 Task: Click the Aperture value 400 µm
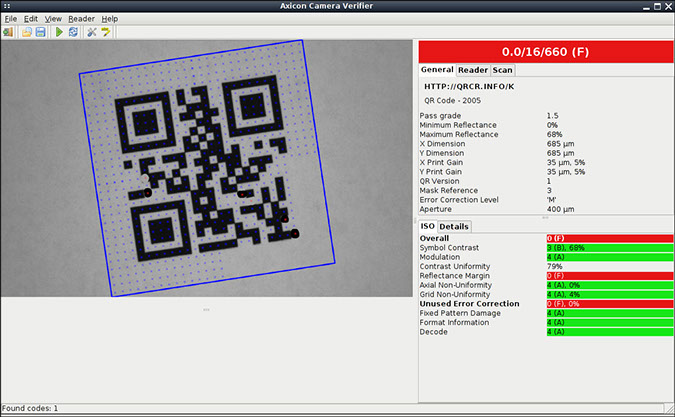[560, 209]
